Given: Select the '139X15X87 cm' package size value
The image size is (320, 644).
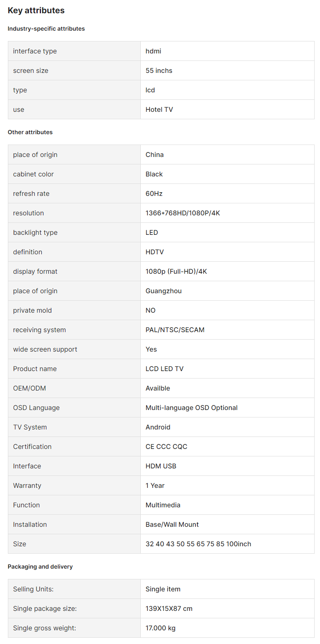Looking at the screenshot, I should point(169,608).
